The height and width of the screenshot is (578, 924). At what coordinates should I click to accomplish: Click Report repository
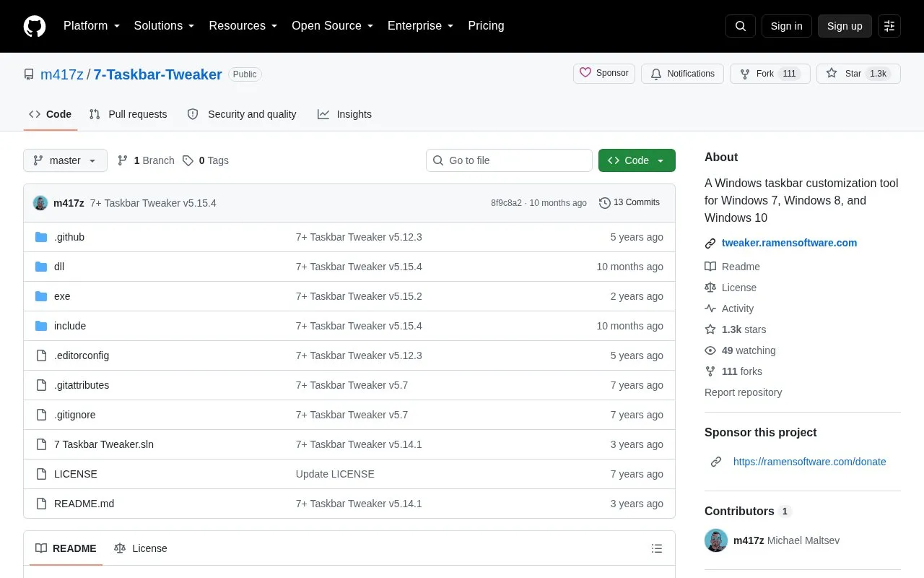coord(743,392)
